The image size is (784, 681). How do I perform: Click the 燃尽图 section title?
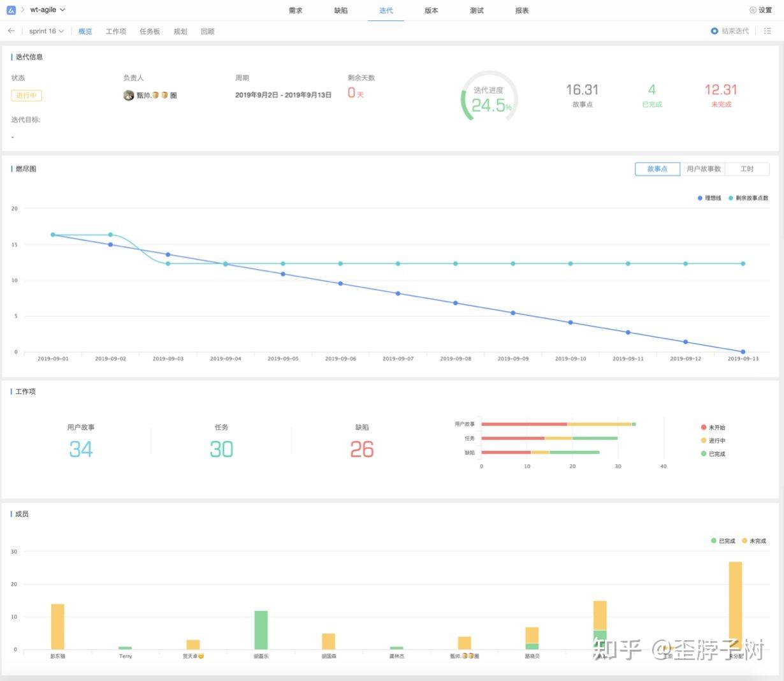pyautogui.click(x=25, y=169)
